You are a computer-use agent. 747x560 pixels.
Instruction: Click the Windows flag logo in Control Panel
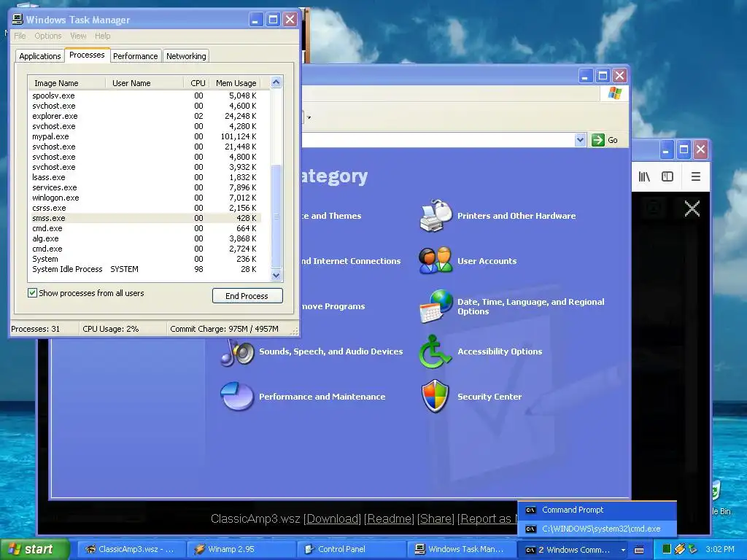[x=614, y=93]
